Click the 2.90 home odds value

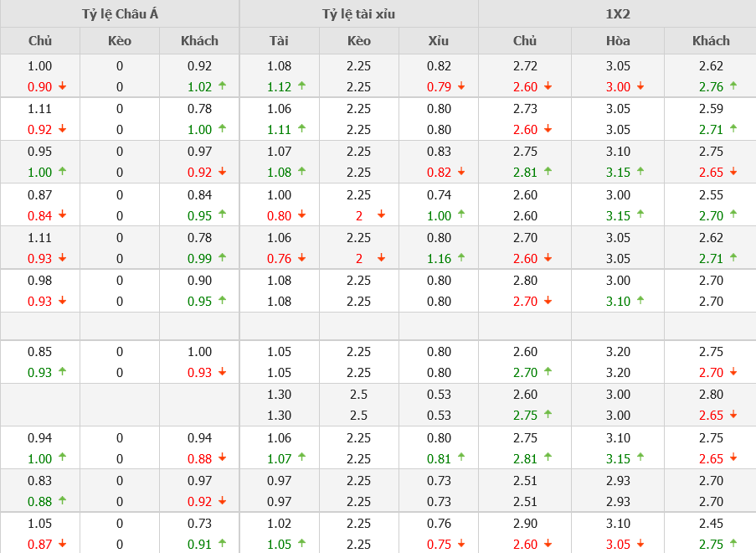click(x=525, y=523)
